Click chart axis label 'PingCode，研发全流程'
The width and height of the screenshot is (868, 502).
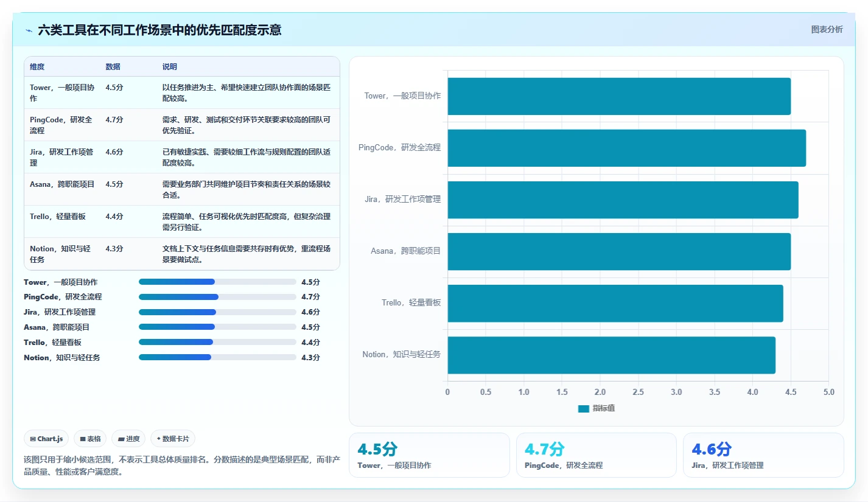[x=399, y=147]
